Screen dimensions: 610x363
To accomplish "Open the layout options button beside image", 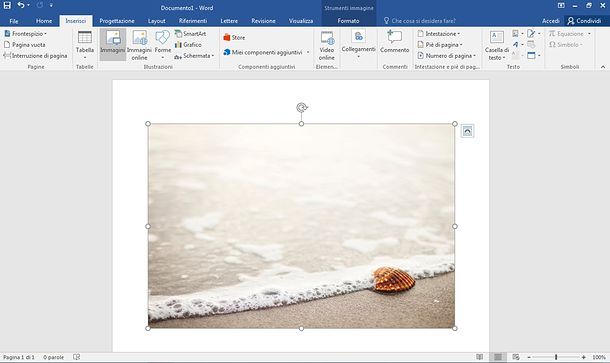I will coord(467,131).
